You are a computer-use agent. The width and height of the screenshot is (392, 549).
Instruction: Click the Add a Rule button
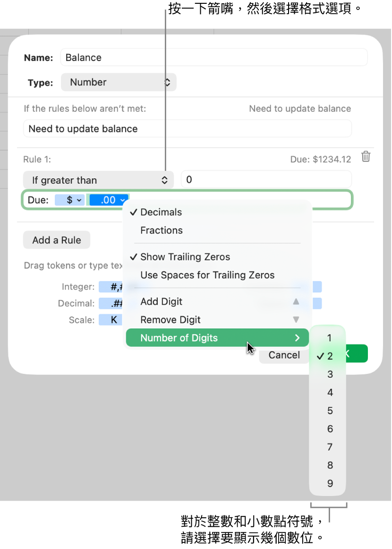[x=57, y=240]
